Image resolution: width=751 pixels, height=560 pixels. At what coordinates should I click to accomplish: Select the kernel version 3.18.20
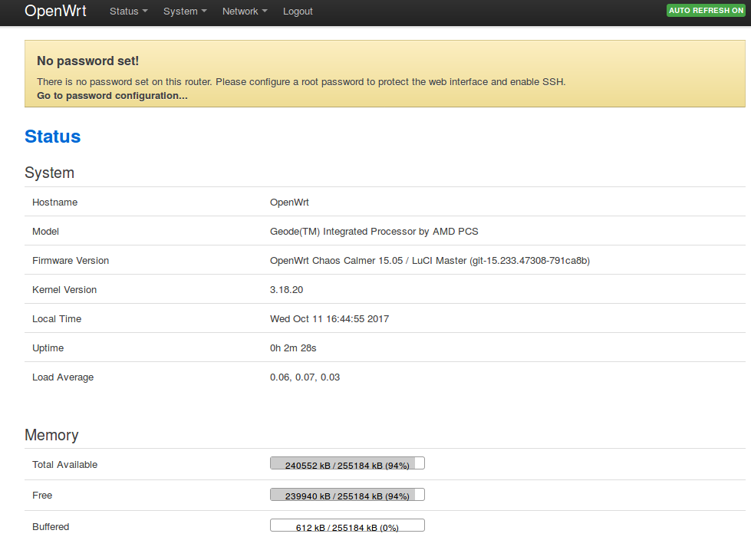click(286, 290)
